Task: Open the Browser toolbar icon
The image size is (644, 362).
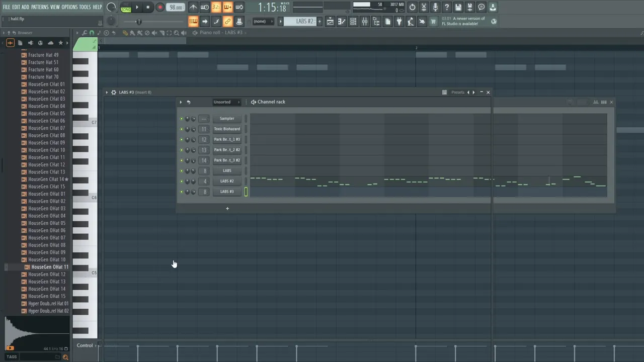Action: point(376,21)
